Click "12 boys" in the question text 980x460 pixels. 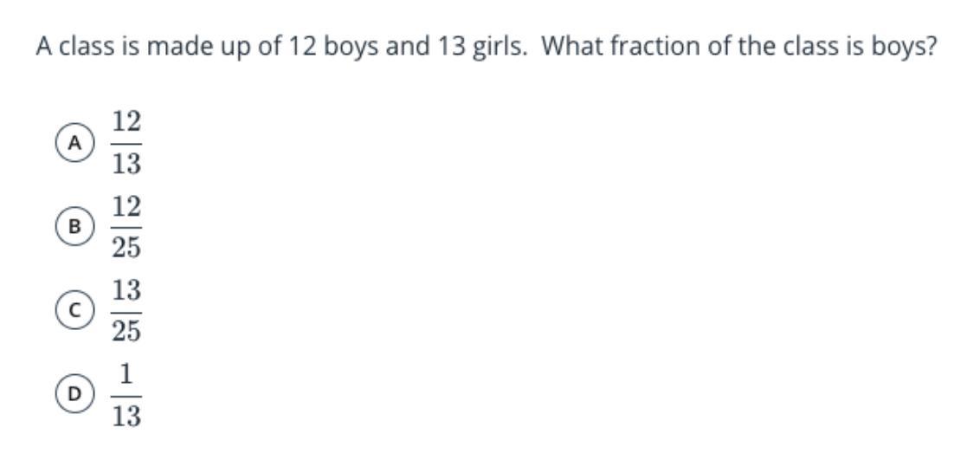(x=332, y=48)
